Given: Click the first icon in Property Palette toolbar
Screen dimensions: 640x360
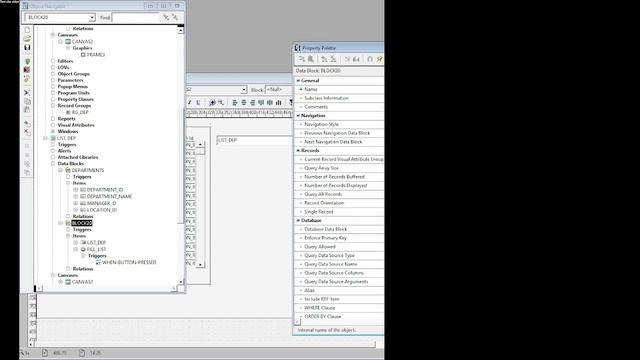Looking at the screenshot, I should 302,59.
